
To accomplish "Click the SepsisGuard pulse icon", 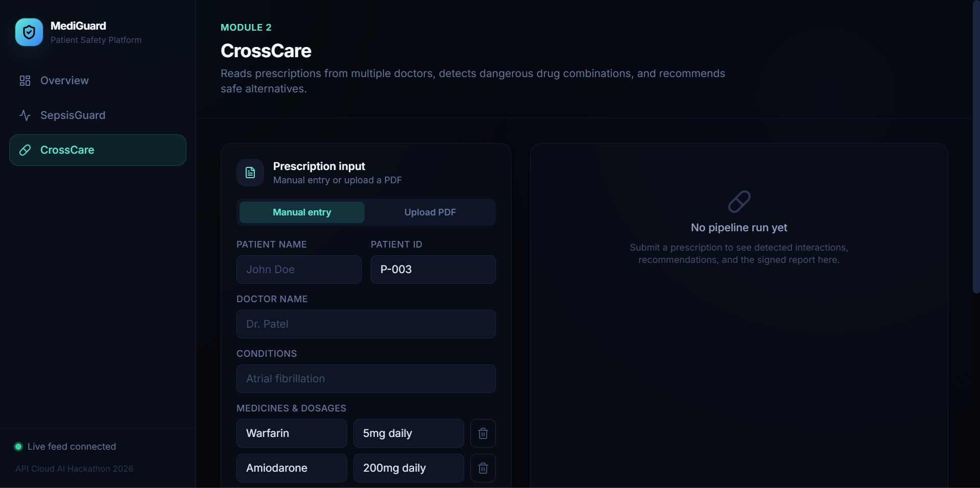I will 25,115.
